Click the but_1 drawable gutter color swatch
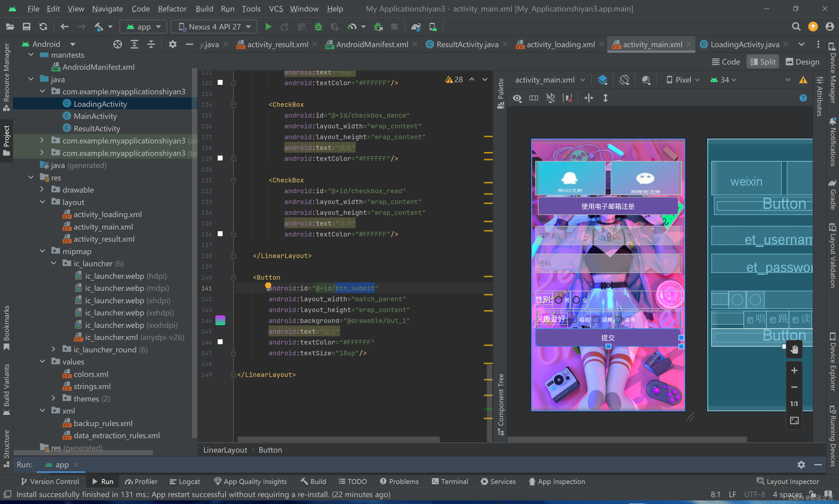839x504 pixels. click(x=220, y=320)
